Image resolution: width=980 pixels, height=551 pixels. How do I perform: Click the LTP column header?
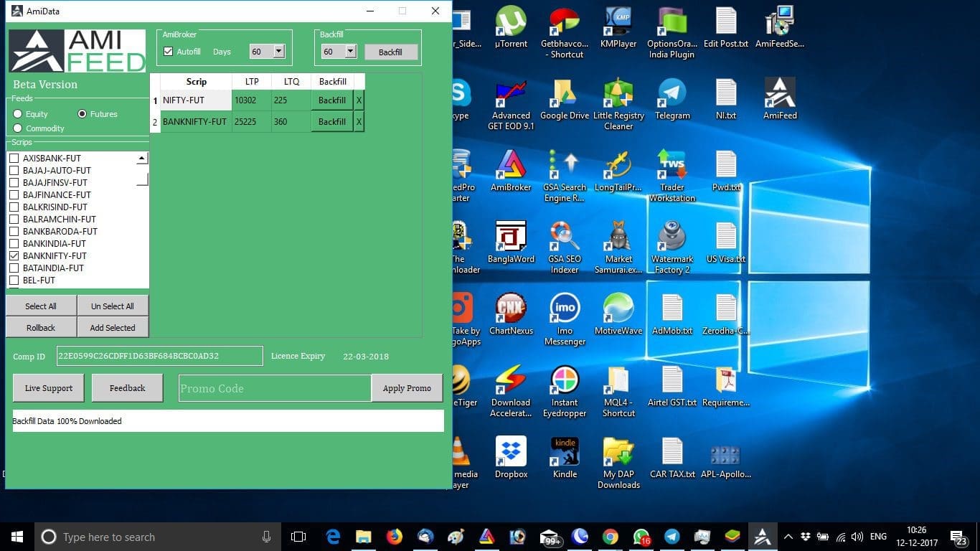(x=252, y=82)
